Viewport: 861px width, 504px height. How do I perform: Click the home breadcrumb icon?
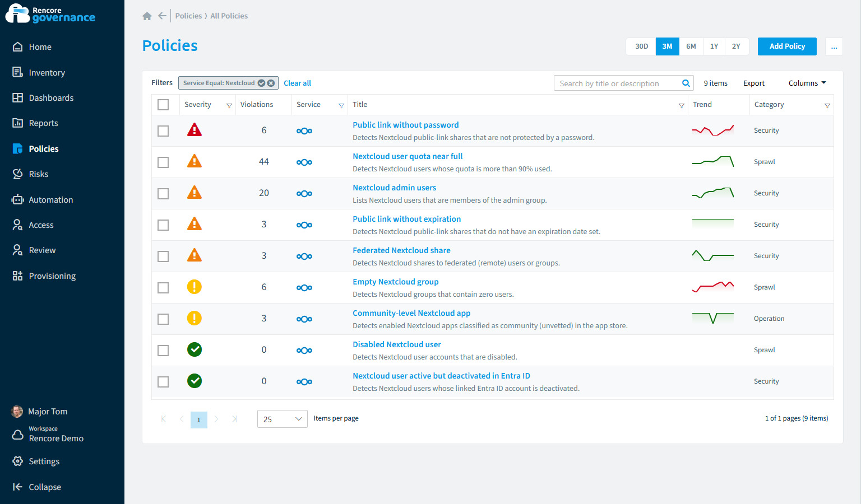147,16
